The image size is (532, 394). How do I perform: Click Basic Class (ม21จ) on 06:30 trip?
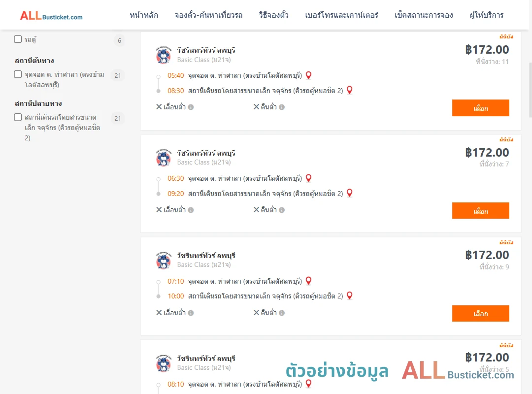[x=204, y=162]
